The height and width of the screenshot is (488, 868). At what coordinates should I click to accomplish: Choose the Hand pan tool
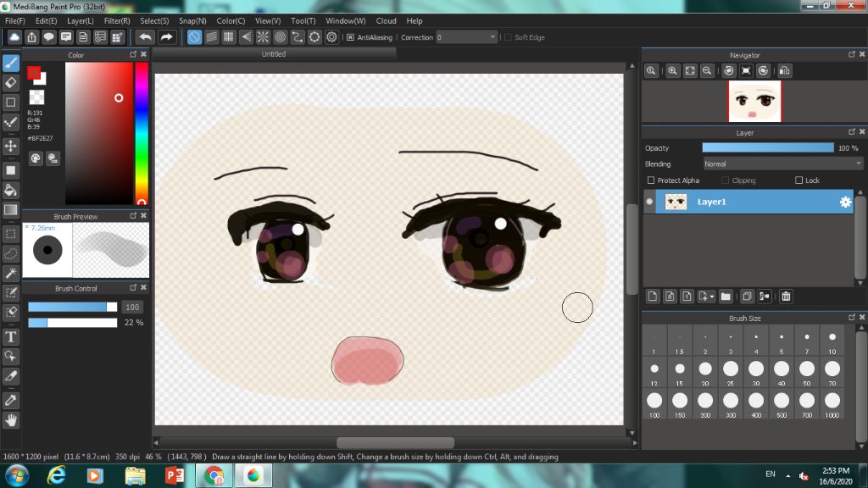10,420
